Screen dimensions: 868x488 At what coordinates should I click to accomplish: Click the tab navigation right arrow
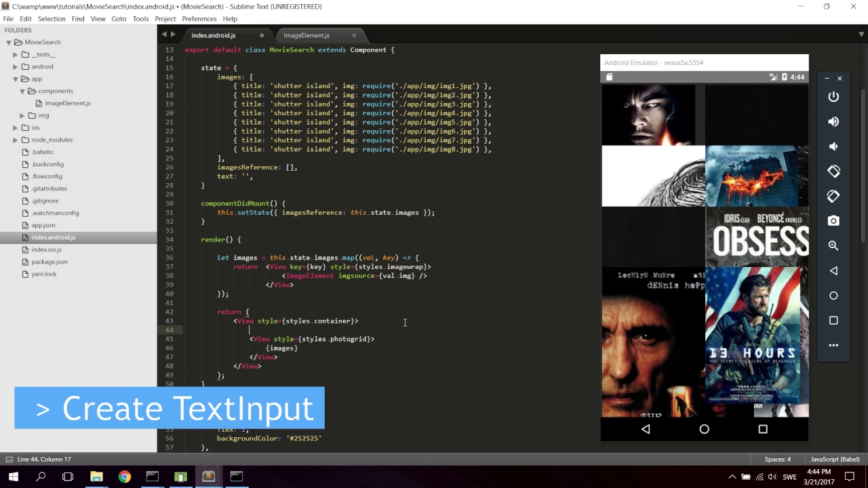(173, 34)
